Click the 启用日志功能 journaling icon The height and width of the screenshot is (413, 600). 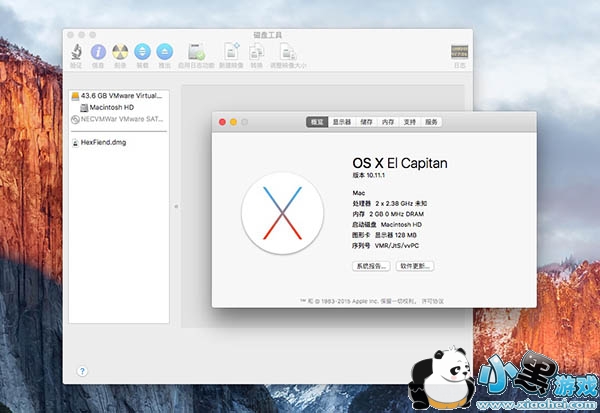197,52
